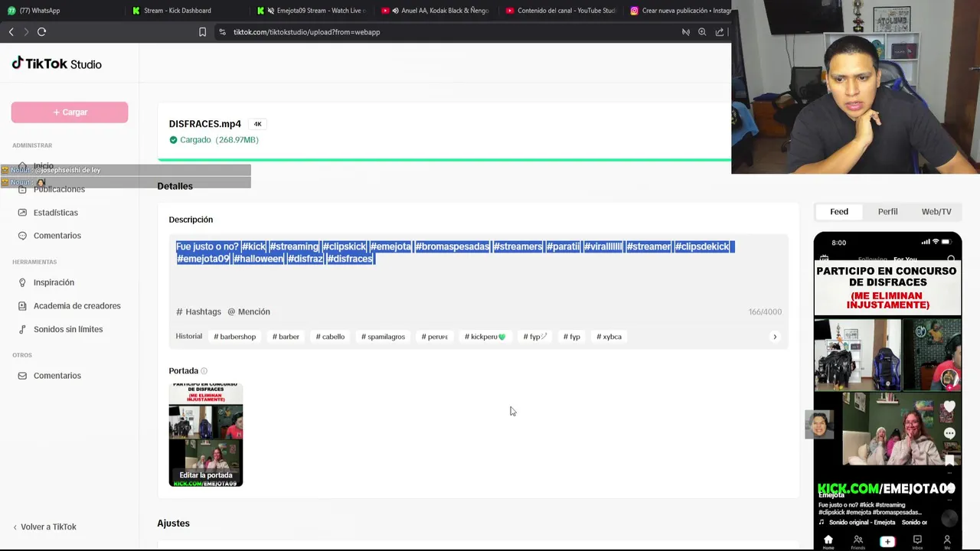
Task: Select the Feed preview tab
Action: point(839,212)
